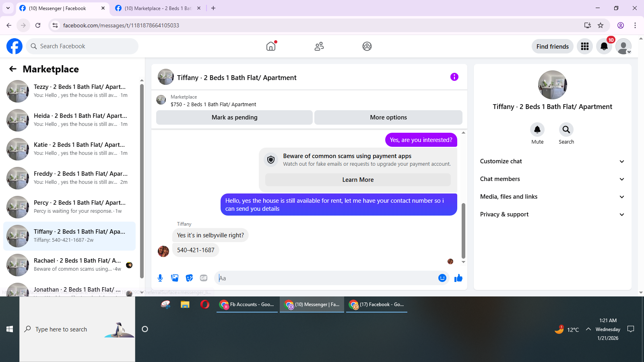Open the Katie conversation
644x362 pixels.
[x=69, y=149]
